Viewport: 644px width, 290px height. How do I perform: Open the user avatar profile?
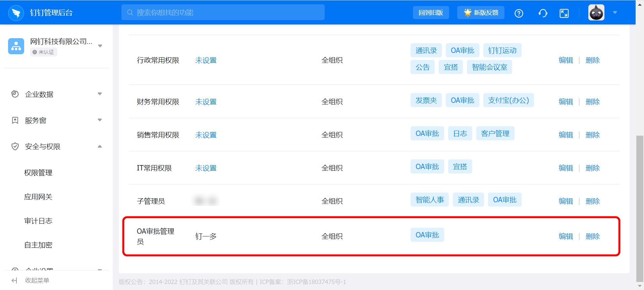click(596, 12)
